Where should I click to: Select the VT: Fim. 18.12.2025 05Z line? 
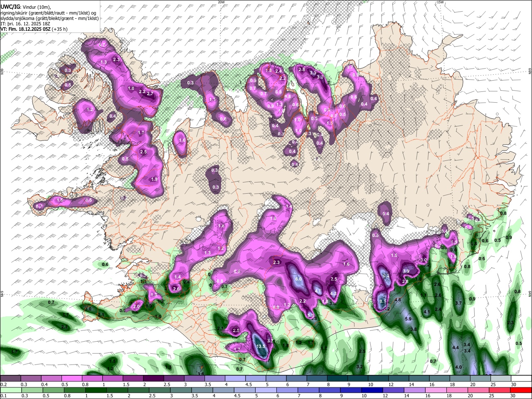tap(34, 29)
